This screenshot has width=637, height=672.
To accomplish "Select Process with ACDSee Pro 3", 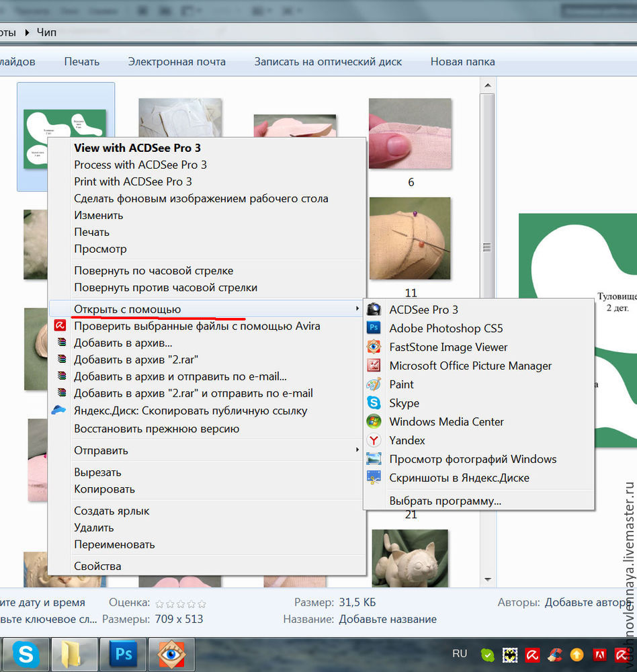I will [206, 165].
